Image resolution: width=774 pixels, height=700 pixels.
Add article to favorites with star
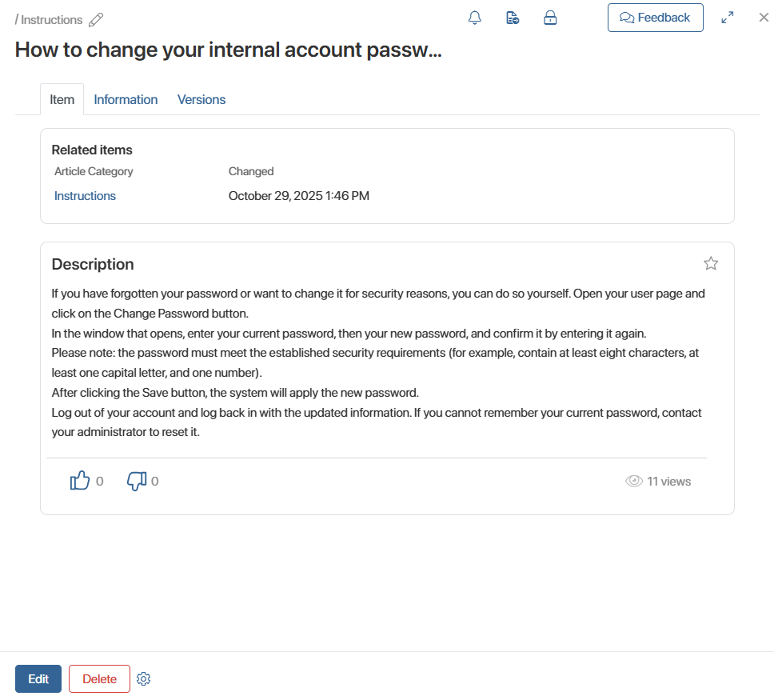(711, 263)
